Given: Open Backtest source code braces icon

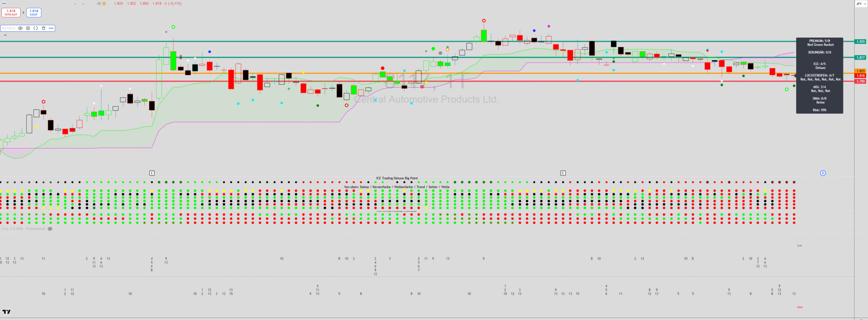Looking at the screenshot, I should (x=36, y=28).
